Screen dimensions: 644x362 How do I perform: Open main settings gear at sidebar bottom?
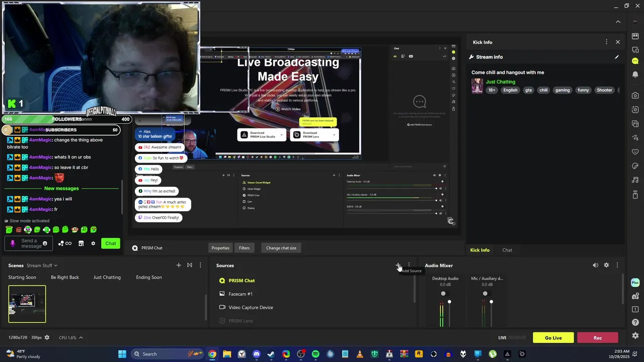point(635,335)
